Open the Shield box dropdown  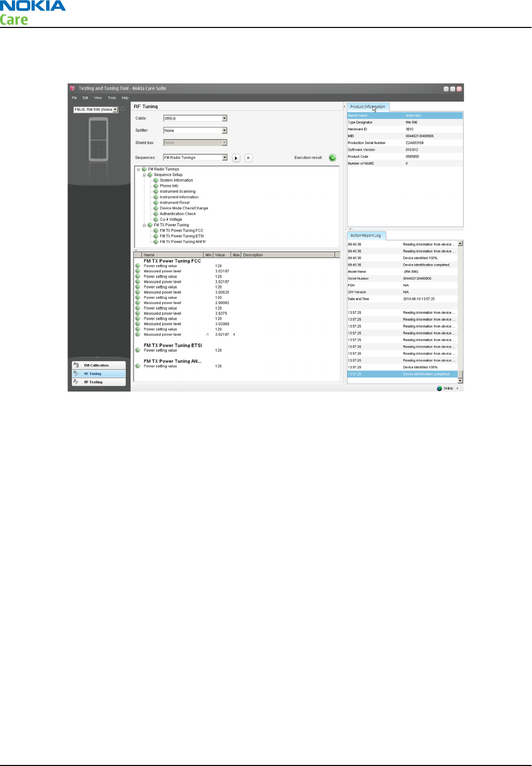pos(224,142)
